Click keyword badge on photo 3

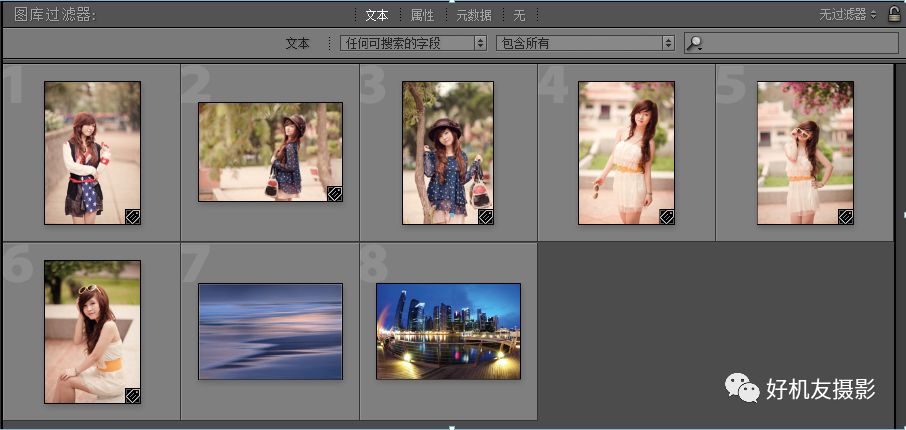coord(485,217)
